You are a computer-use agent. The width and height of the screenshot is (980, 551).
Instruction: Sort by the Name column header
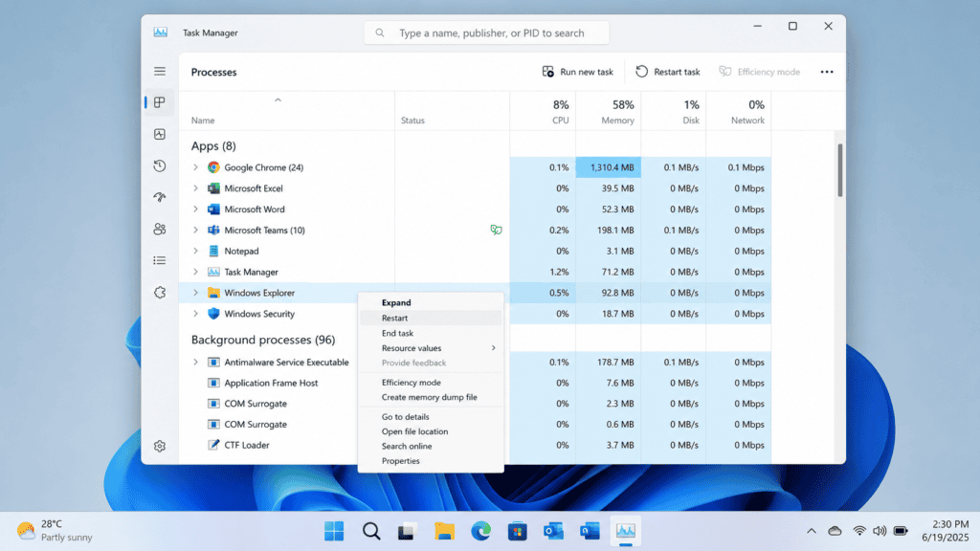(287, 111)
